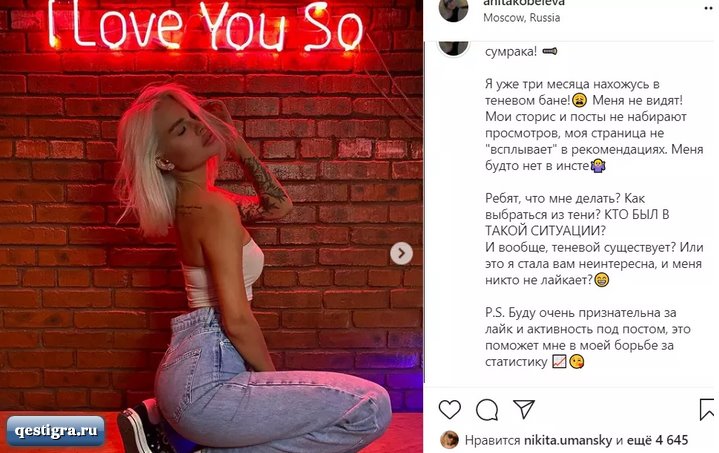Screen dimensions: 719x453
Task: Click the chart emoji after статистику
Action: point(559,362)
